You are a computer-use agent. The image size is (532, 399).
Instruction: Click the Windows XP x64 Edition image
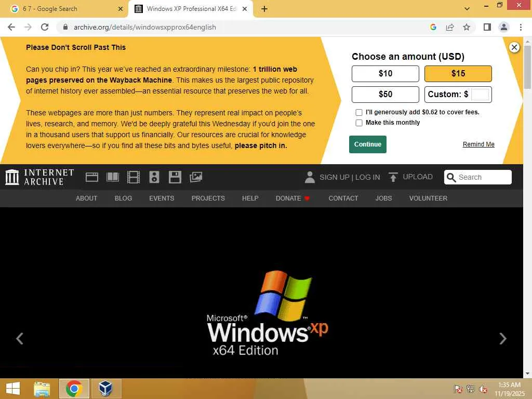[x=268, y=313]
